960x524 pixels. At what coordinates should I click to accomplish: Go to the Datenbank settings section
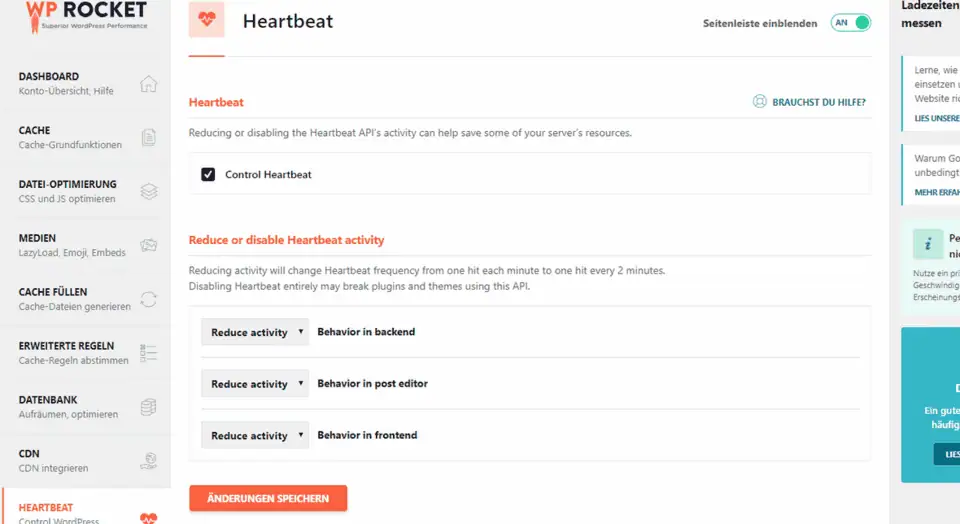click(70, 406)
